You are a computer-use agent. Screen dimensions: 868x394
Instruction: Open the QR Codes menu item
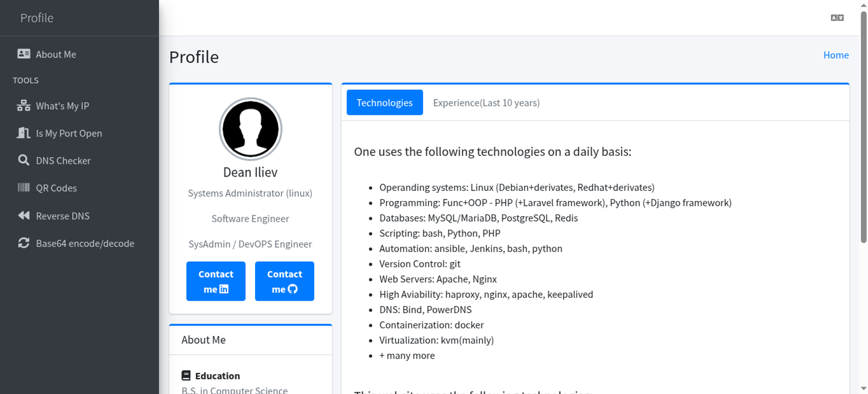(56, 188)
